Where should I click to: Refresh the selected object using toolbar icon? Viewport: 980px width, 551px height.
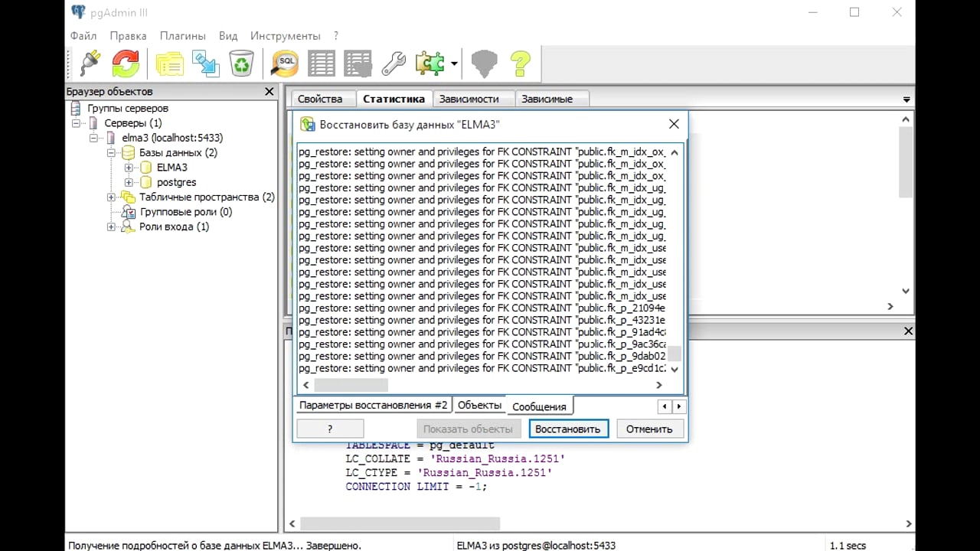click(x=126, y=64)
